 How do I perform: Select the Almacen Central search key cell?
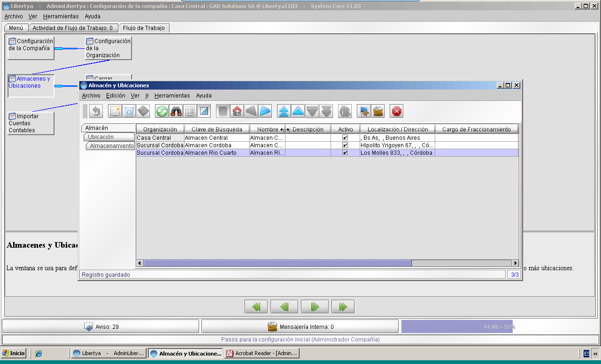tap(217, 138)
